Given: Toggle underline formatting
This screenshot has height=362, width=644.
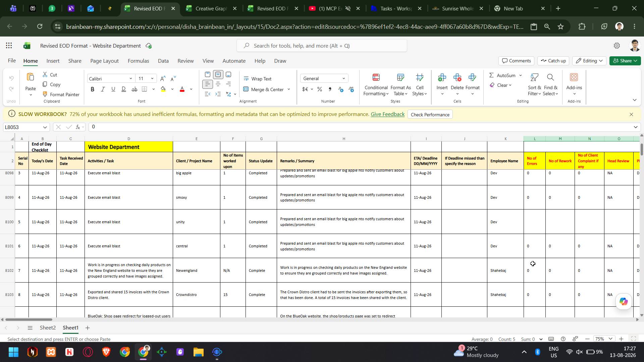Looking at the screenshot, I should [x=113, y=89].
